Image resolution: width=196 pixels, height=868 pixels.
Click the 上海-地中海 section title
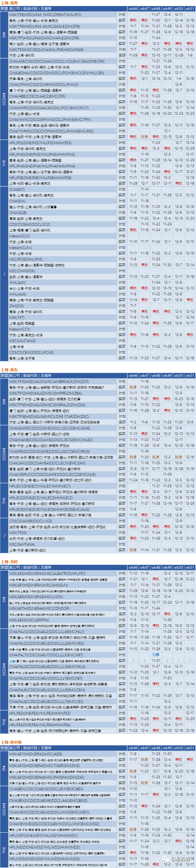11,742
